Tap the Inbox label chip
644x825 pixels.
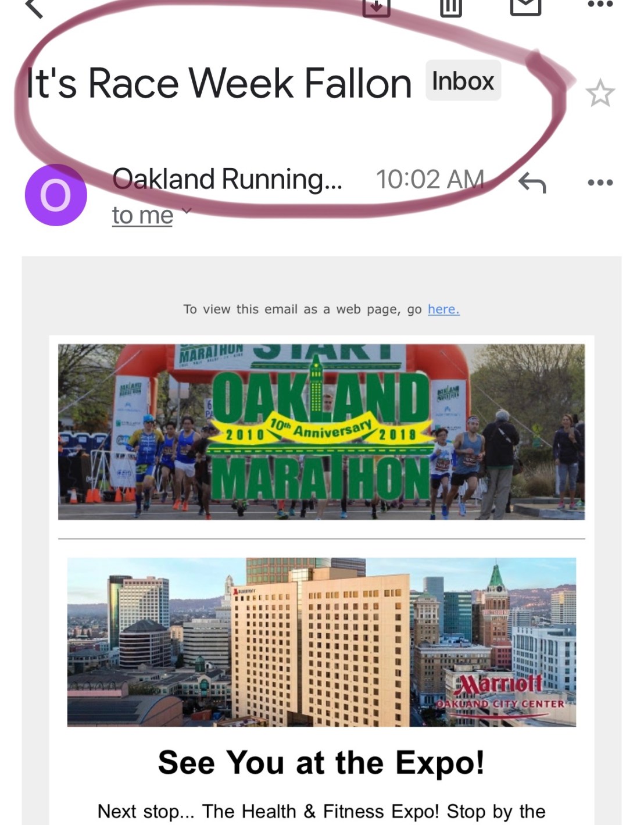pyautogui.click(x=463, y=81)
